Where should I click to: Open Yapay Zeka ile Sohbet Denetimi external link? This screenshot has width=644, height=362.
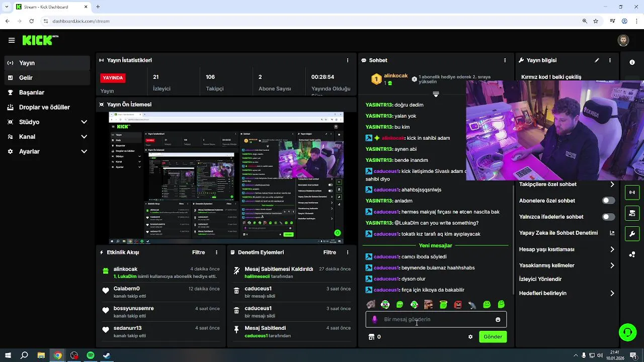click(x=612, y=233)
